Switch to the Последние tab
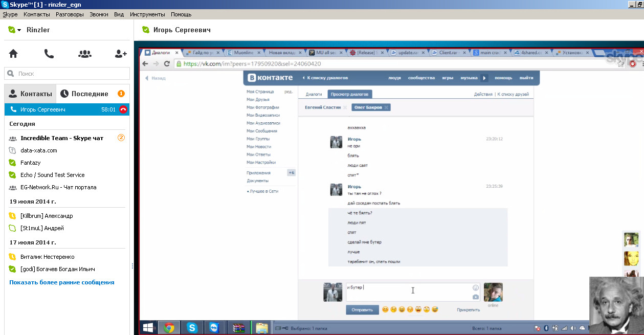This screenshot has width=644, height=335. (84, 94)
